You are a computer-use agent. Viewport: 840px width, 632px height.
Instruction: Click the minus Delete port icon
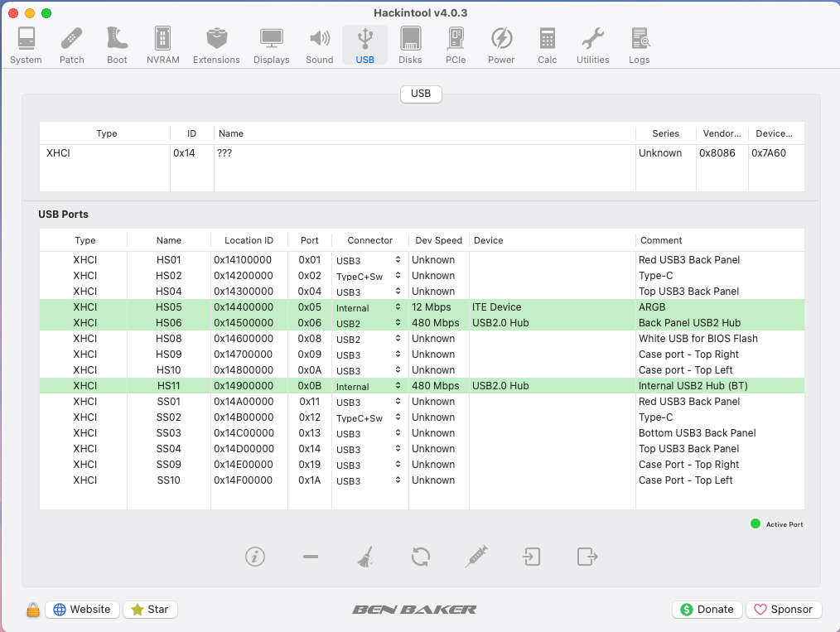311,557
